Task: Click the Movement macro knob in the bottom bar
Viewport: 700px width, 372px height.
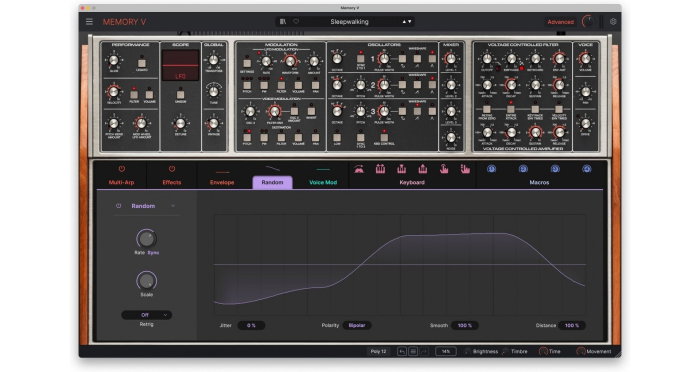Action: (x=580, y=351)
